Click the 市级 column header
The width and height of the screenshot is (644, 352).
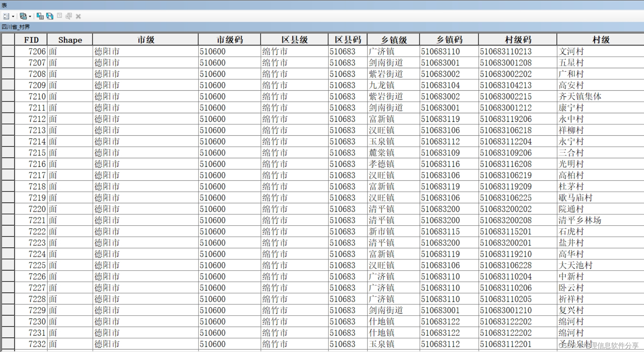(x=145, y=40)
